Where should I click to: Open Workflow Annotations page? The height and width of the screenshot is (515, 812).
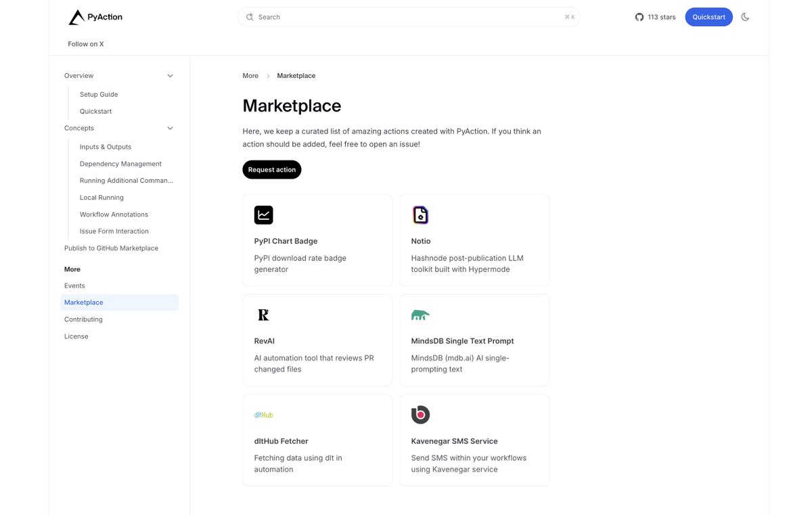(114, 215)
